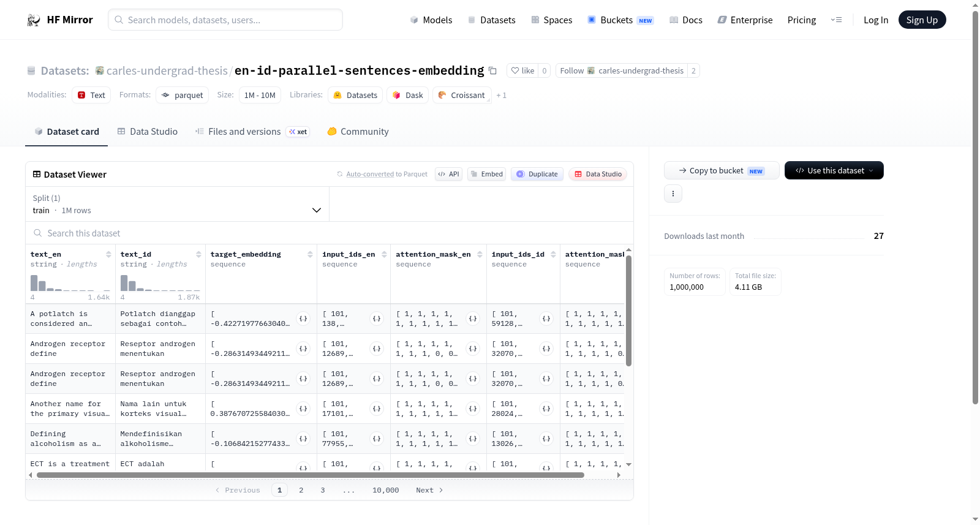This screenshot has width=980, height=525.
Task: Click the horizontal scrollbar of the table
Action: coord(311,475)
